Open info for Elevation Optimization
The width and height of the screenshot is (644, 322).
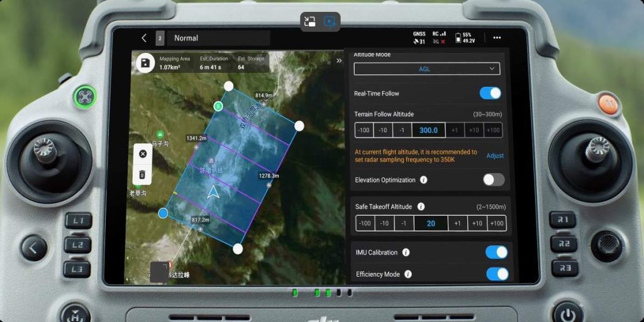pyautogui.click(x=424, y=180)
